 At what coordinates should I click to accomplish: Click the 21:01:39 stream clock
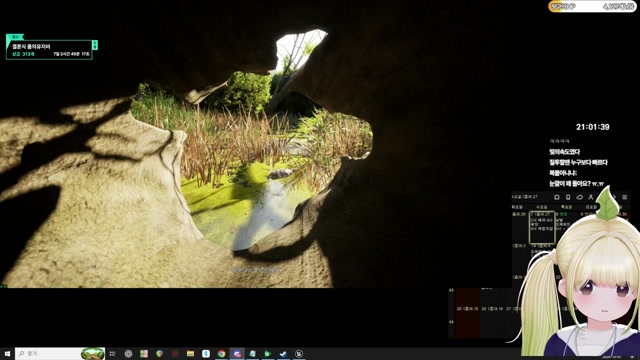pos(593,127)
